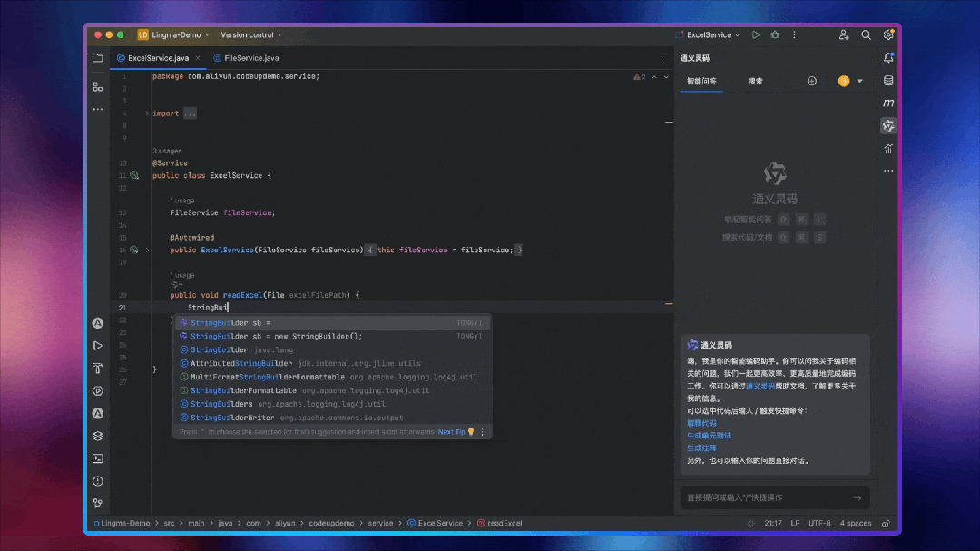Open the Git tool window in sidebar
This screenshot has height=551, width=980.
(x=97, y=503)
